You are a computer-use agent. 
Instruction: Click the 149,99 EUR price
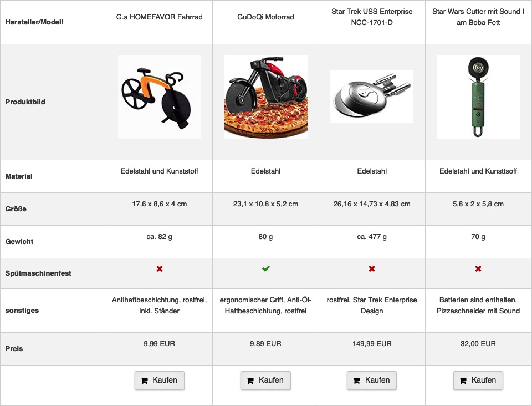pyautogui.click(x=372, y=343)
